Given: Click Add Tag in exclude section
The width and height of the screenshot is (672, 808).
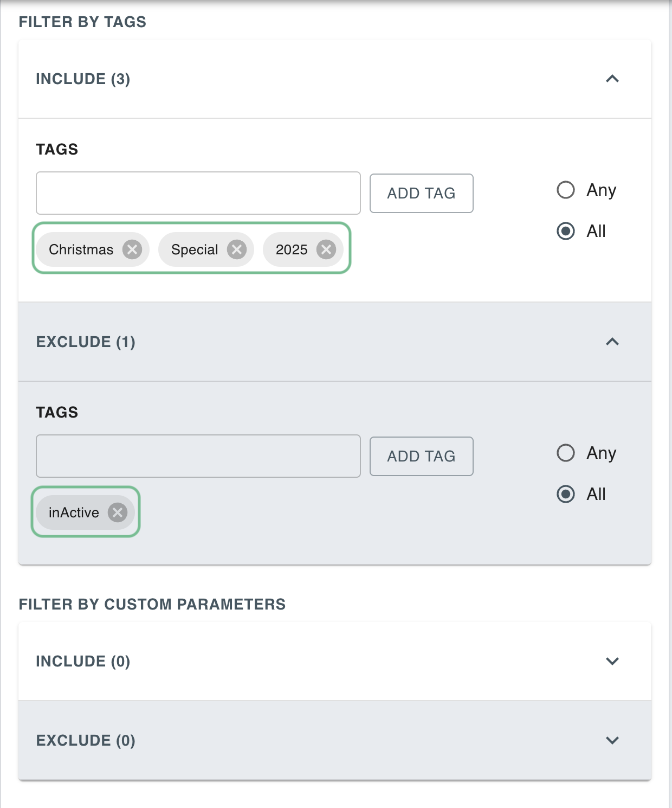Looking at the screenshot, I should (421, 457).
